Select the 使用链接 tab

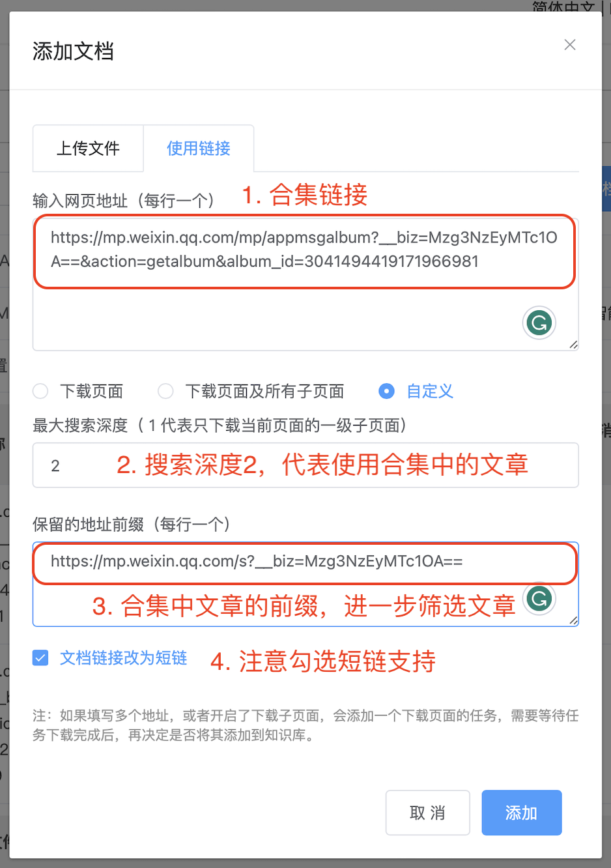199,149
